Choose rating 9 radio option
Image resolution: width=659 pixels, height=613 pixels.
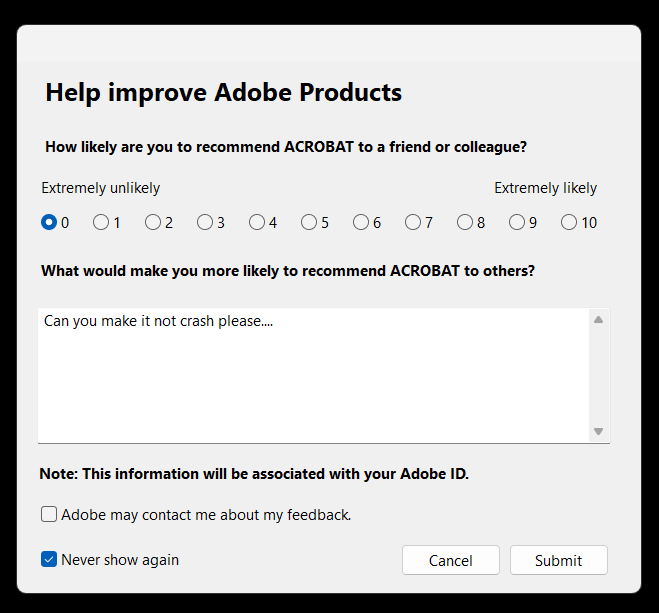pos(517,222)
